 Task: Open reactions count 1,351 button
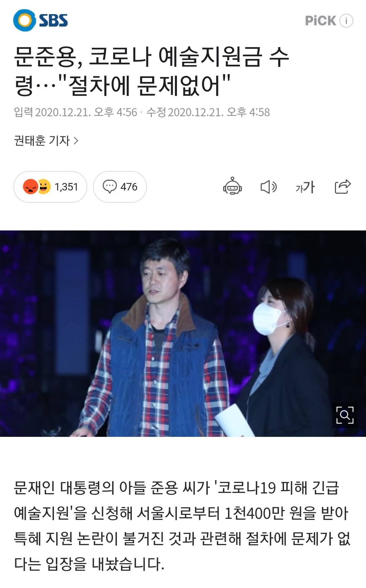click(x=50, y=187)
